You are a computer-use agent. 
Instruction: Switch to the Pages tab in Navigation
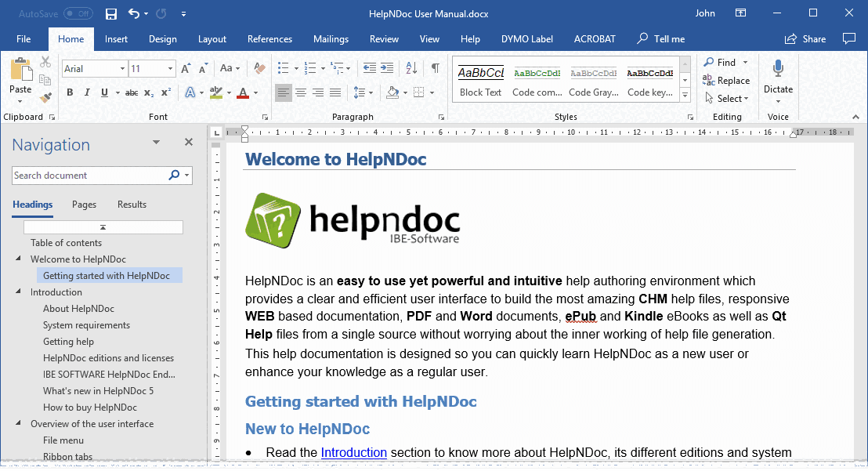83,204
